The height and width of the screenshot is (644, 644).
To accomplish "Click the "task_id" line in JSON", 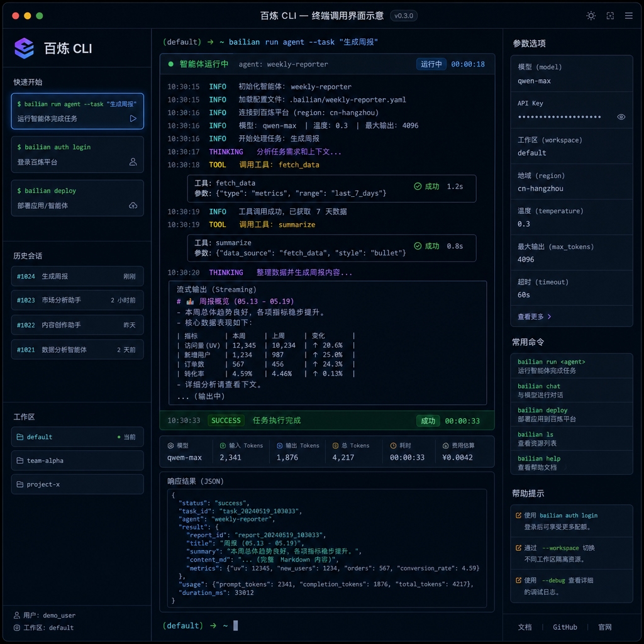I will pyautogui.click(x=240, y=511).
